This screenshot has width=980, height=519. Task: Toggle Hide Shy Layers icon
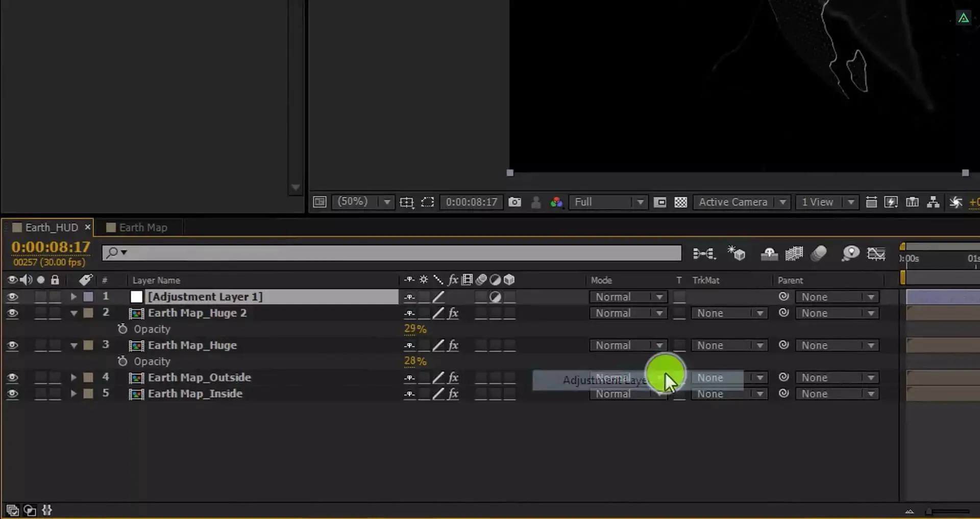tap(769, 253)
